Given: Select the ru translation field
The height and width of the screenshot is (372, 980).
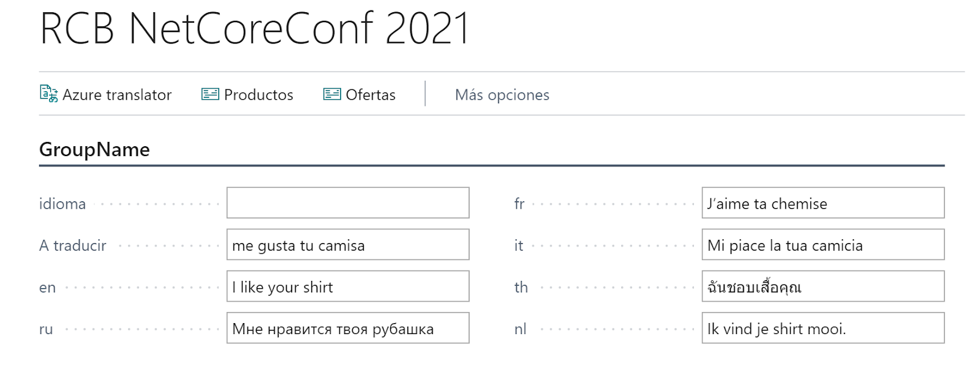Looking at the screenshot, I should click(348, 328).
